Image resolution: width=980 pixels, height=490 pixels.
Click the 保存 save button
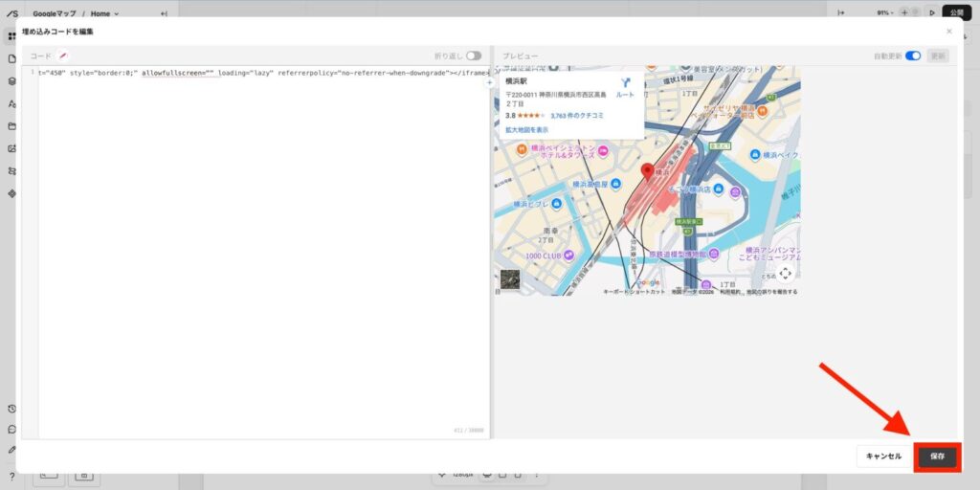(937, 457)
